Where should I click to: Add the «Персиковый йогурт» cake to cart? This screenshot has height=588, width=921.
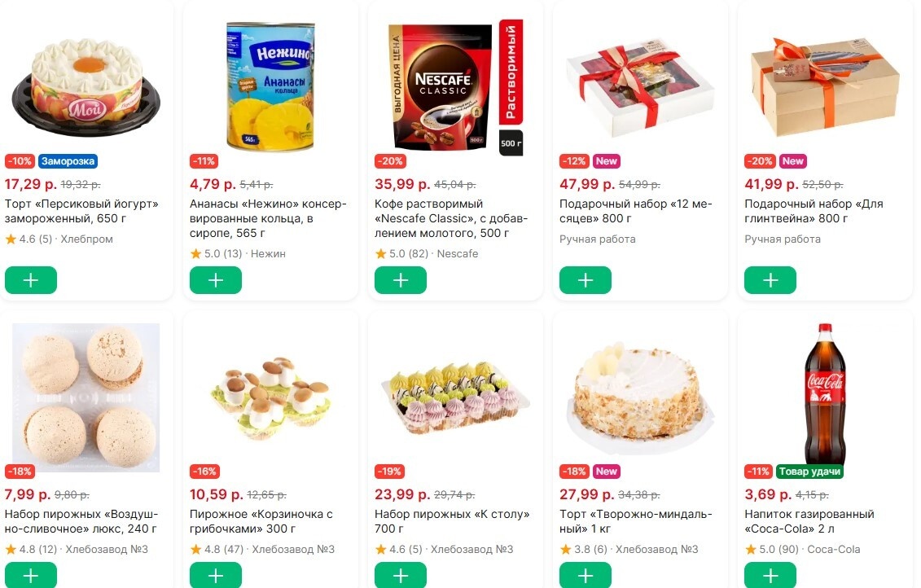(x=31, y=280)
